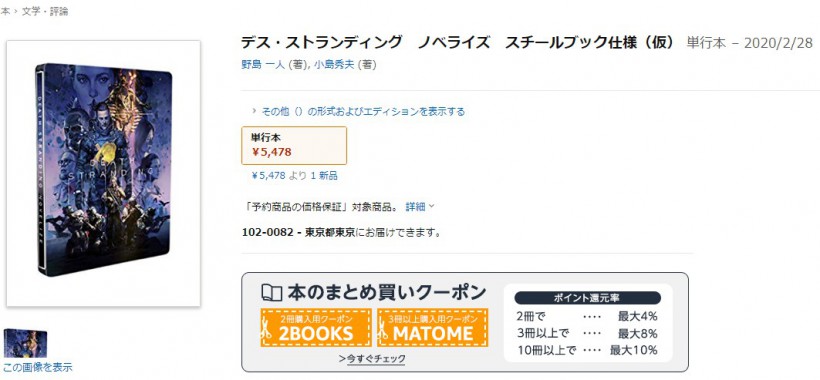820x380 pixels.
Task: Click the open book coupon icon
Action: click(271, 293)
